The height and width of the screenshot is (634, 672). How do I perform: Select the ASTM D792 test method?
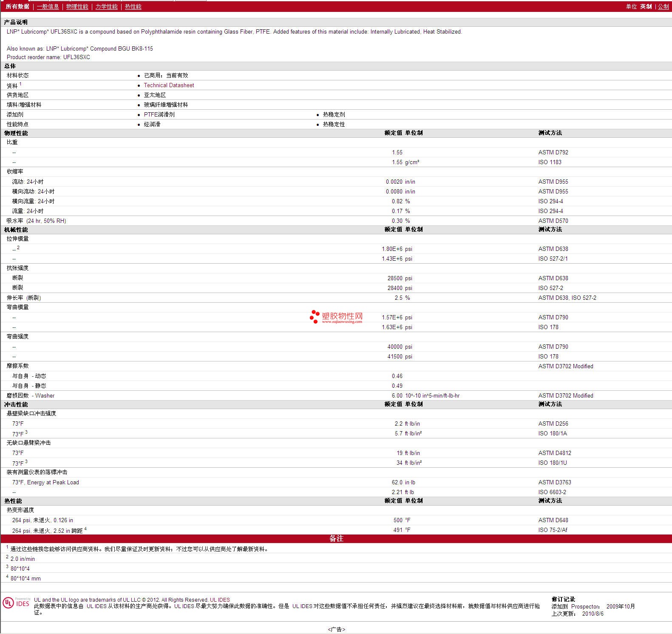(x=553, y=152)
